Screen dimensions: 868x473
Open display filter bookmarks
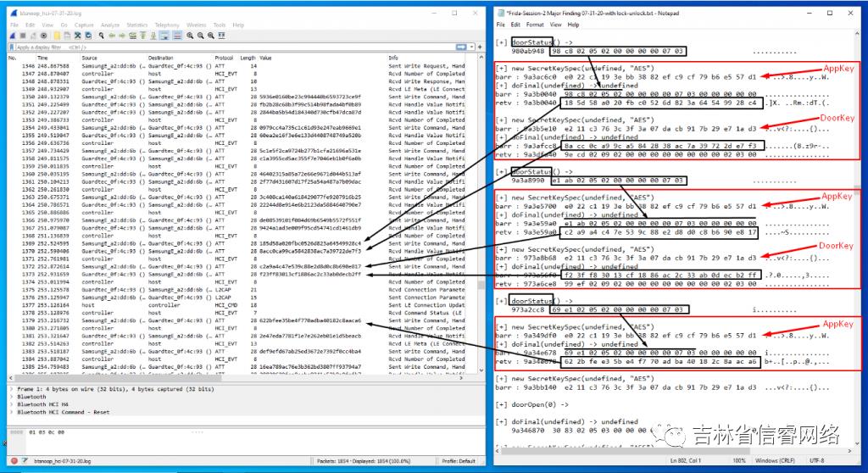point(12,47)
